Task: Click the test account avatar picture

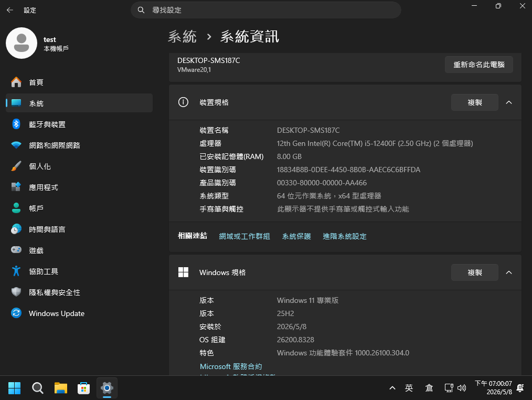Action: [x=22, y=43]
